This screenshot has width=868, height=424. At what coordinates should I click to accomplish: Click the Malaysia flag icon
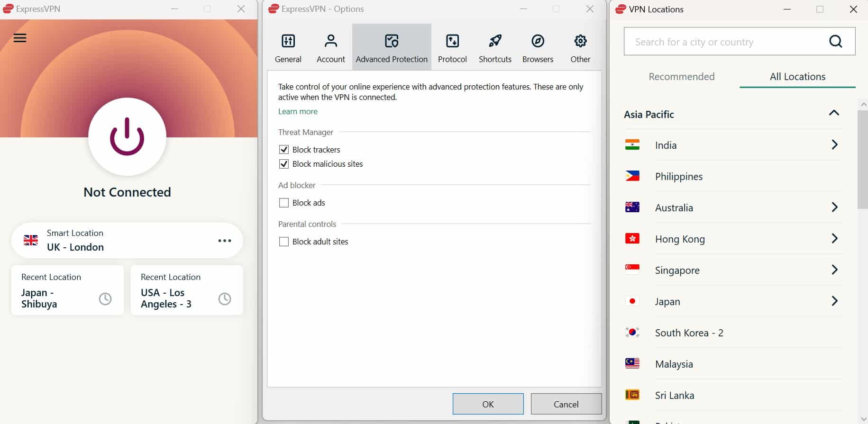click(632, 363)
